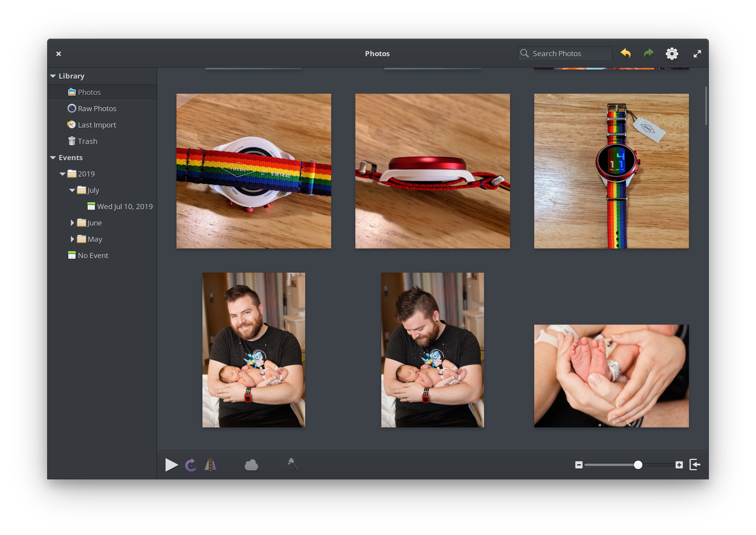Click the thumbnail size slider handle
The image size is (756, 535).
[638, 465]
